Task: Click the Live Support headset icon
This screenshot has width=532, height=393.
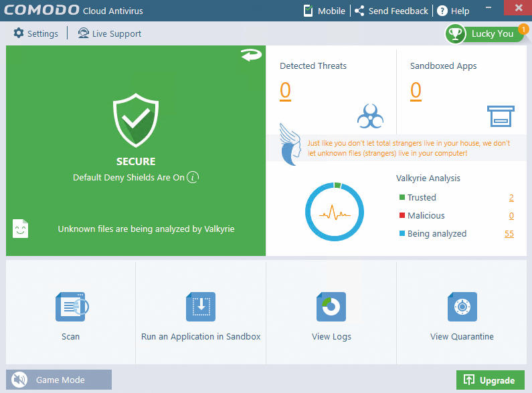Action: 83,33
